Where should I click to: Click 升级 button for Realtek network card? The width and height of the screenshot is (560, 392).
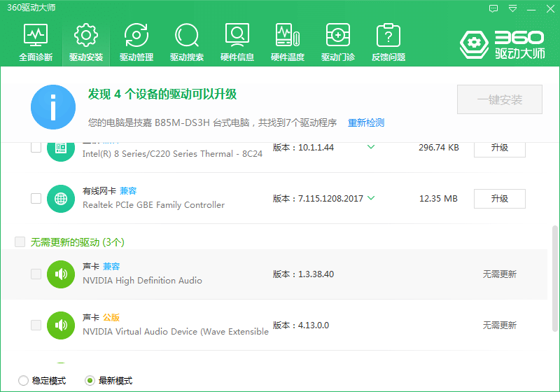tap(499, 199)
